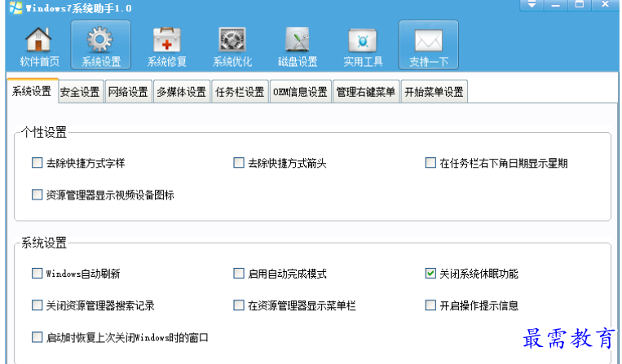Switch to the 网络设置 tab
622x364 pixels.
coord(128,92)
